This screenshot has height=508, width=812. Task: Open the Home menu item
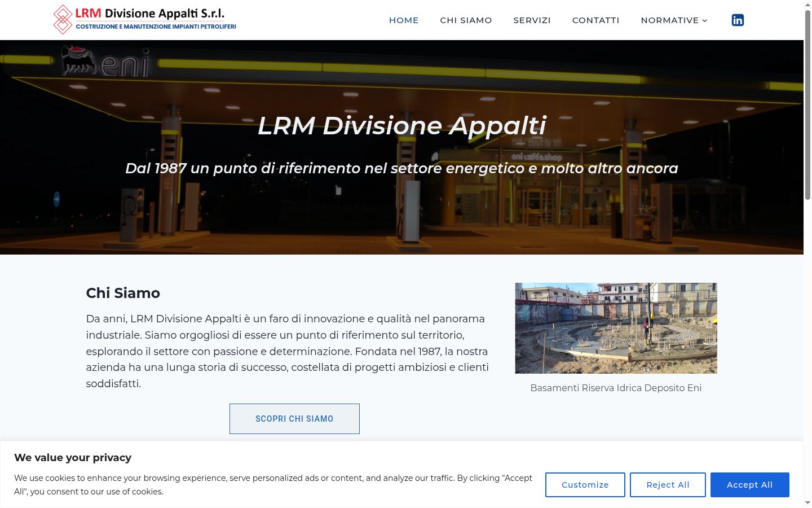tap(404, 20)
